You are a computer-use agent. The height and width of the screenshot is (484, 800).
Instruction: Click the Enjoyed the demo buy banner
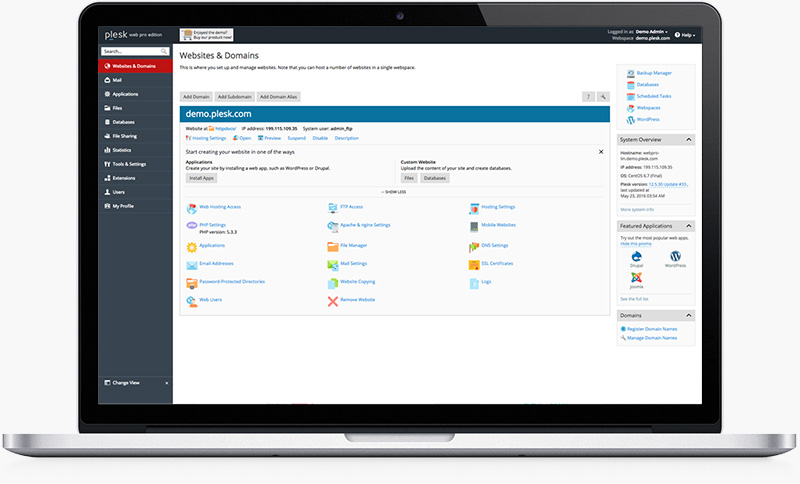coord(207,35)
